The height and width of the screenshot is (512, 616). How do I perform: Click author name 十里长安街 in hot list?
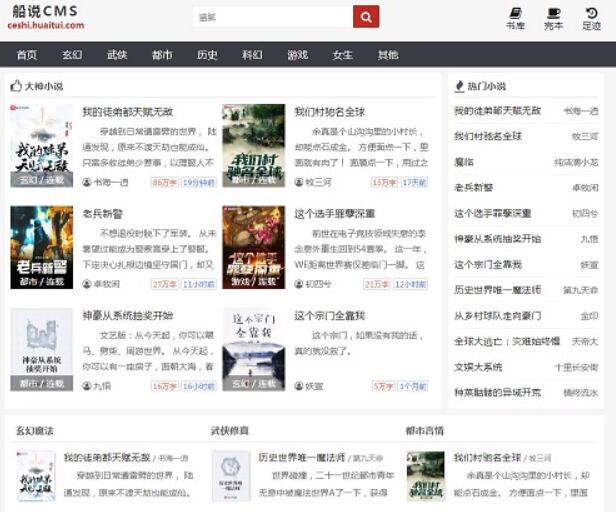[576, 367]
